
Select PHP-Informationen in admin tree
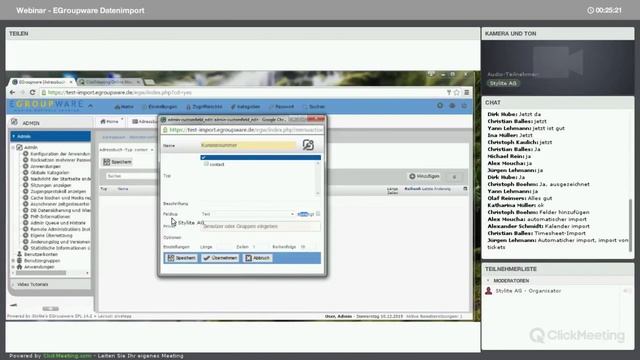click(x=47, y=217)
